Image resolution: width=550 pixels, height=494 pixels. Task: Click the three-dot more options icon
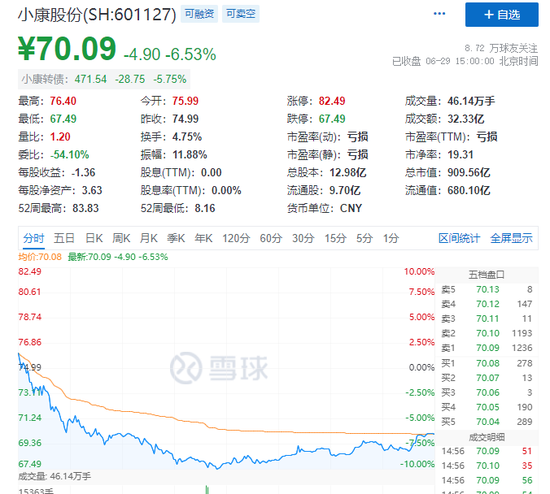[x=439, y=14]
